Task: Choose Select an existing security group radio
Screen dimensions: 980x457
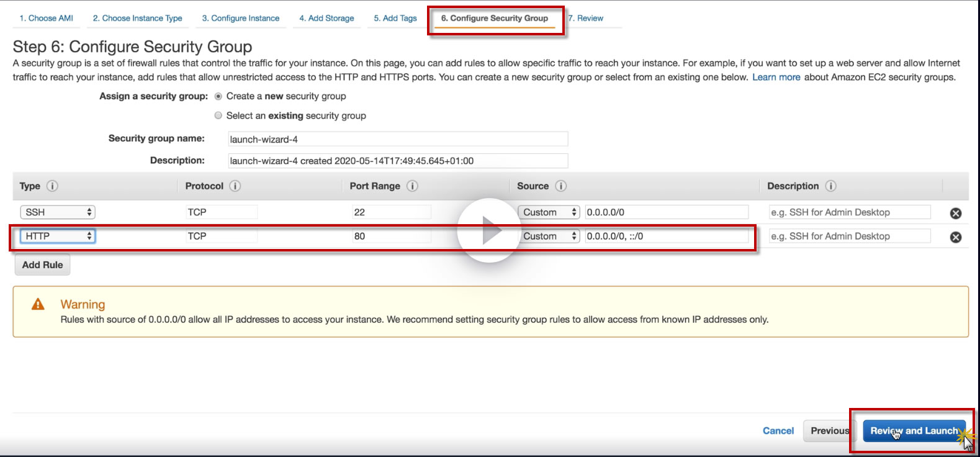Action: [218, 115]
